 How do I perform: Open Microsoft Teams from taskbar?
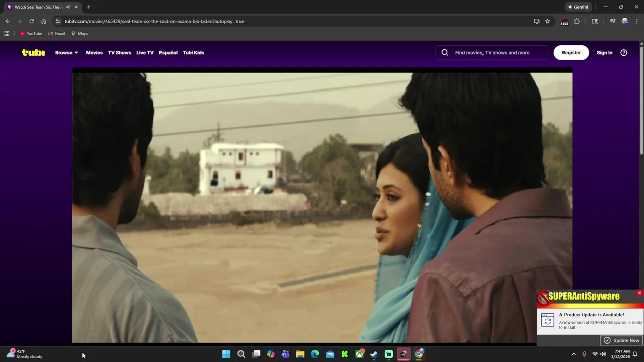pyautogui.click(x=285, y=354)
